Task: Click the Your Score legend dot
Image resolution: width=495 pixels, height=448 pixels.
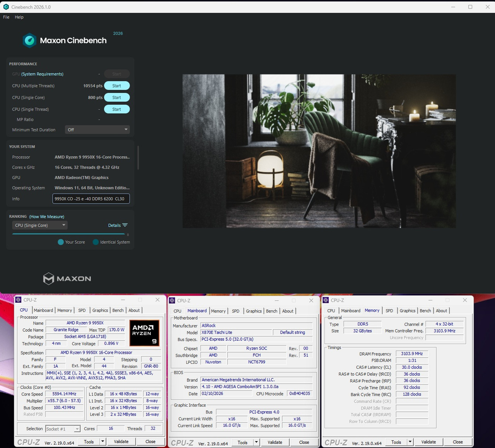Action: coord(61,242)
